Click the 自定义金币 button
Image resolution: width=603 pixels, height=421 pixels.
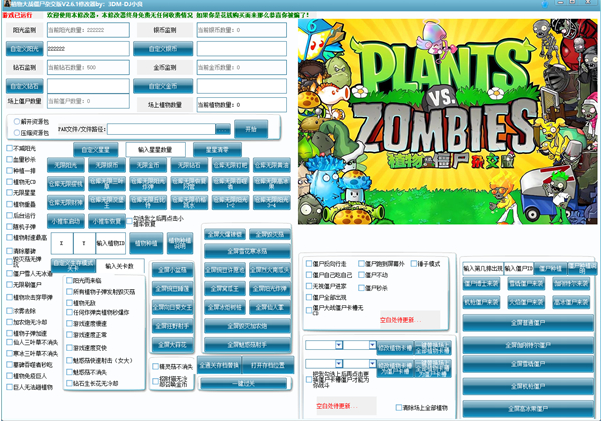[x=163, y=86]
